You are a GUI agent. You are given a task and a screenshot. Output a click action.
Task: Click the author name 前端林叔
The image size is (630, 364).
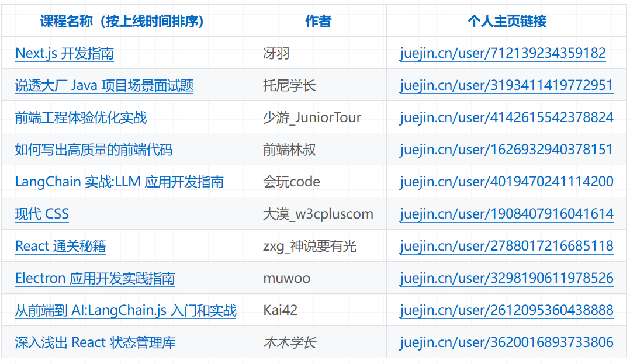click(x=289, y=150)
